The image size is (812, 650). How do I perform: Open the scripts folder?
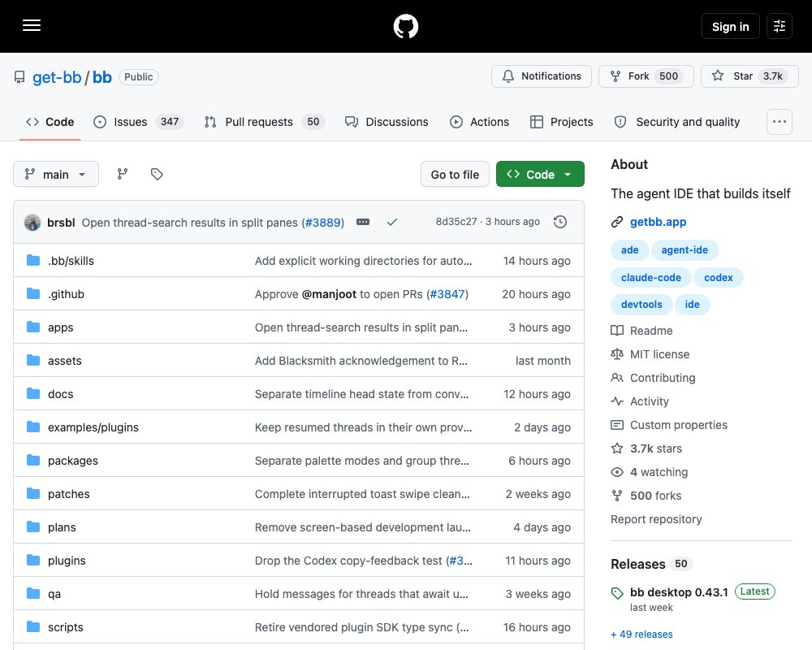(66, 627)
